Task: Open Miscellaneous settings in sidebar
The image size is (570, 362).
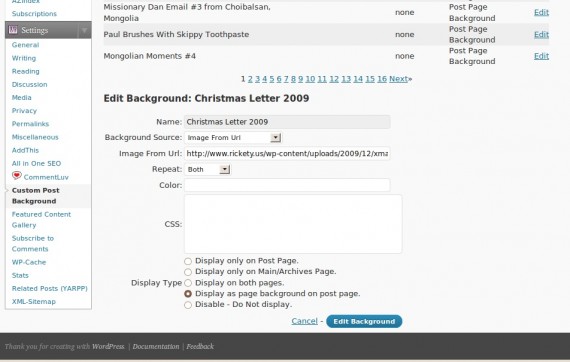Action: click(35, 137)
